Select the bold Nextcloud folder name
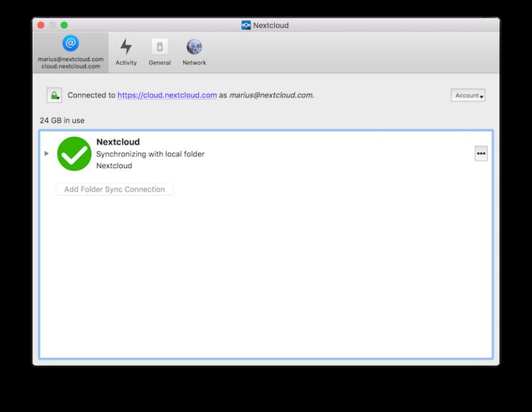532x412 pixels. (x=118, y=142)
